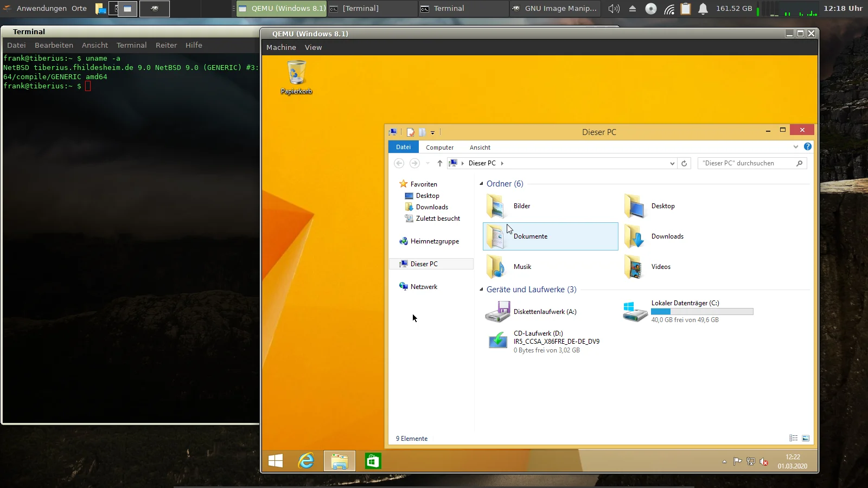Click Properties icon in Explorer quick access toolbar

(411, 132)
